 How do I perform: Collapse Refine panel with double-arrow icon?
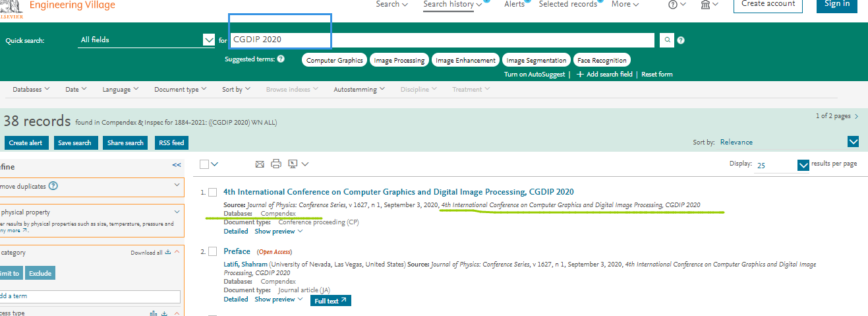[177, 165]
